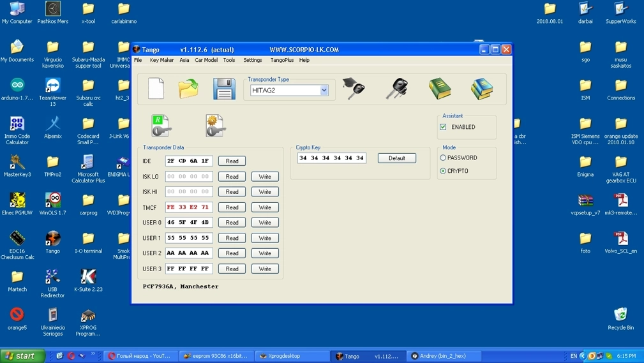Open the Car Model menu
This screenshot has height=363, width=644.
pos(206,60)
